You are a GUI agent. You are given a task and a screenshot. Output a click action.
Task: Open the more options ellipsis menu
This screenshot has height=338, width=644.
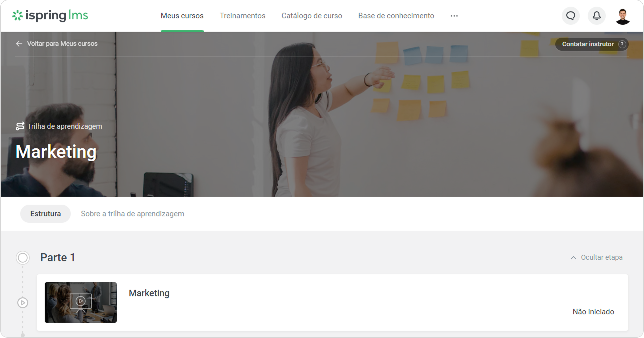coord(454,16)
